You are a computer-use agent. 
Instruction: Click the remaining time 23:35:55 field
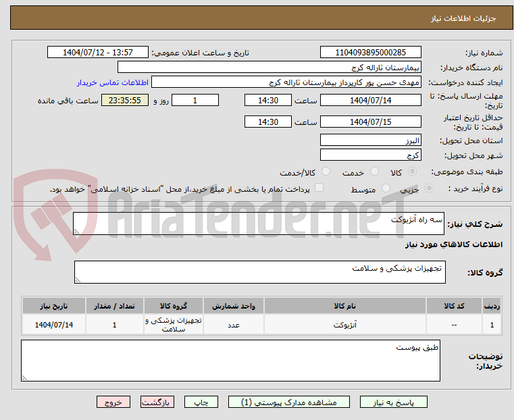(x=124, y=100)
